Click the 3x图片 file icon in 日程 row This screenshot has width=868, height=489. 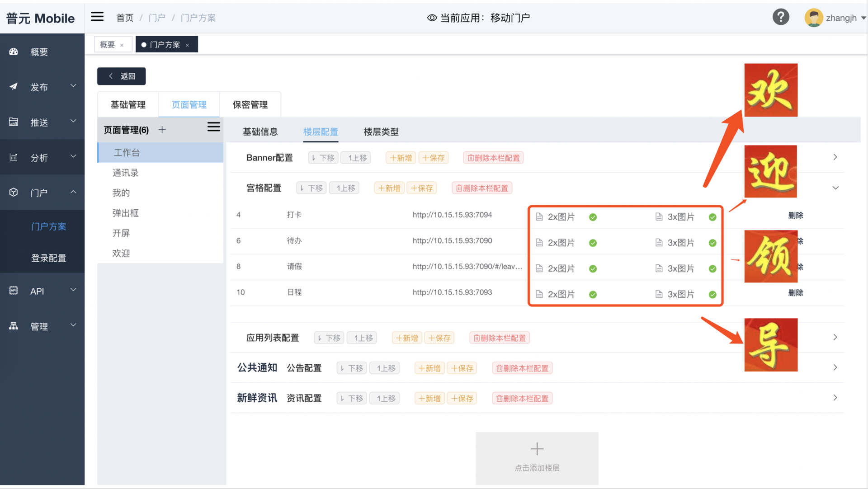pyautogui.click(x=659, y=294)
